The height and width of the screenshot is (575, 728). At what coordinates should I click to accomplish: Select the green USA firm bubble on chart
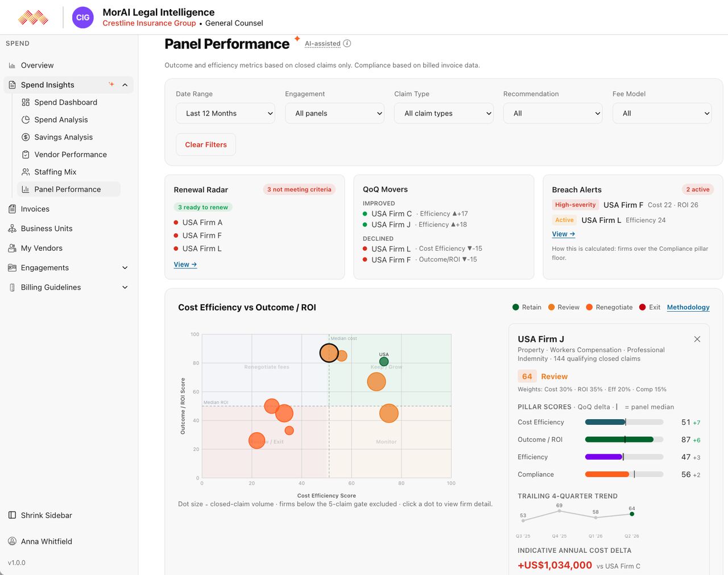point(384,361)
